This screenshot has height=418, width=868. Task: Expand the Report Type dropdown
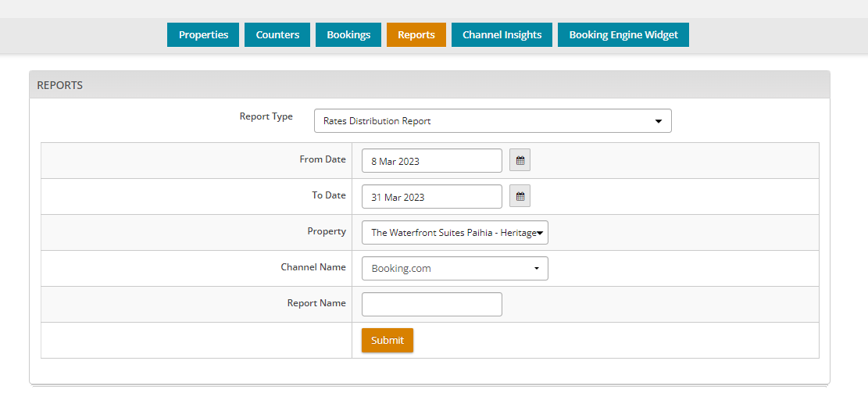click(x=493, y=120)
